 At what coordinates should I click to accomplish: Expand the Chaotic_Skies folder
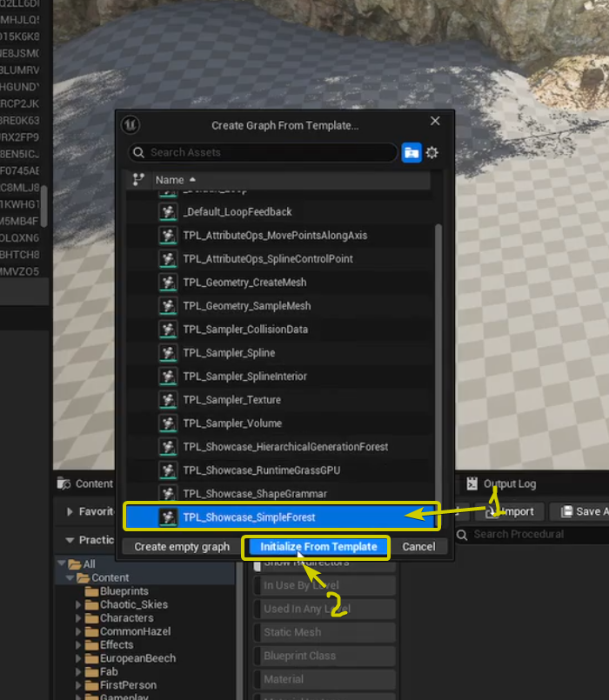(78, 604)
